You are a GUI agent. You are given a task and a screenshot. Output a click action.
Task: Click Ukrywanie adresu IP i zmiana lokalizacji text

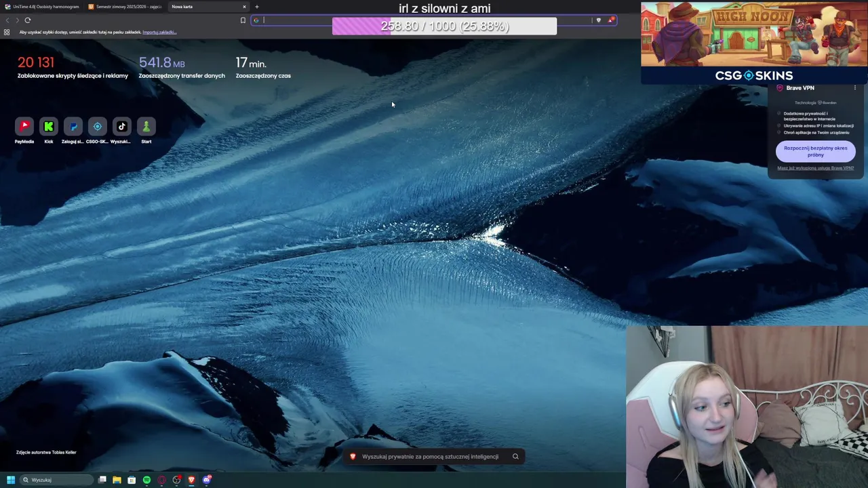pos(818,126)
